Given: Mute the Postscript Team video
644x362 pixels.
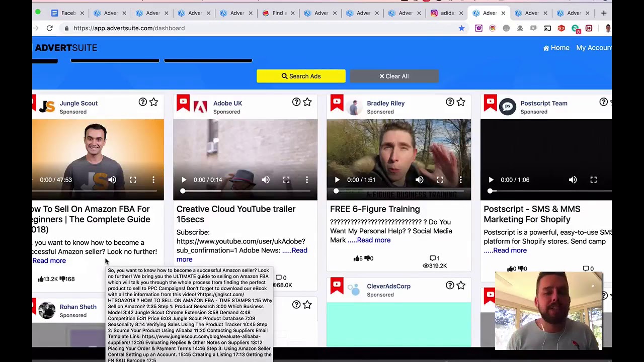Looking at the screenshot, I should 573,179.
